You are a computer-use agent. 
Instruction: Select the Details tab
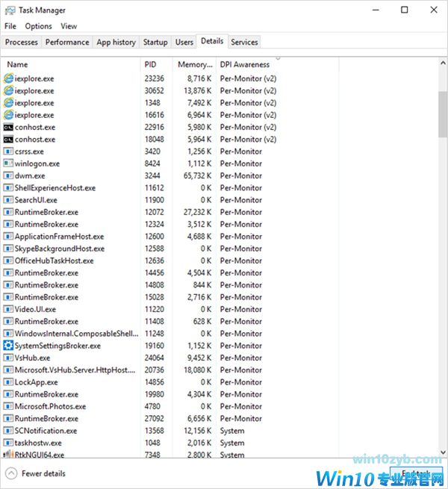(212, 41)
